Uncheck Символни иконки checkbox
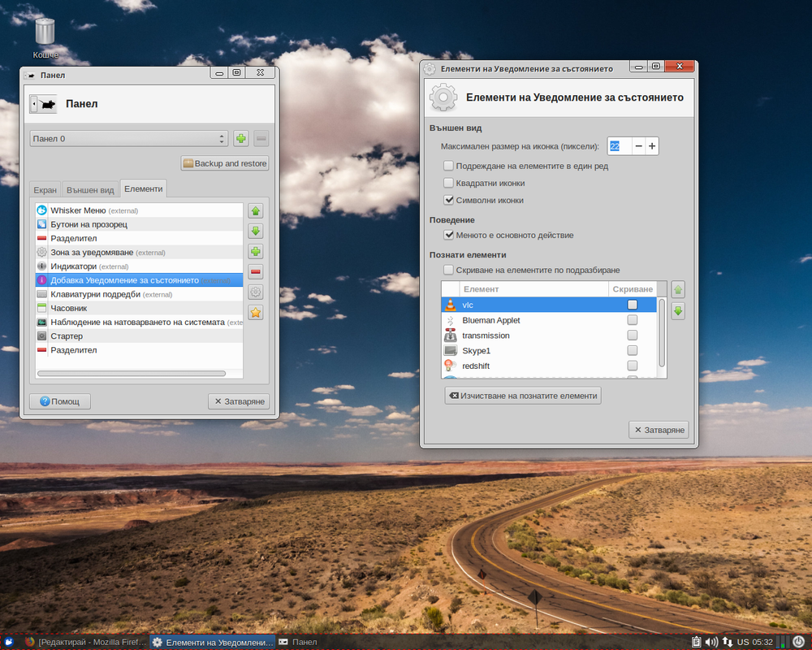The height and width of the screenshot is (650, 812). (448, 200)
